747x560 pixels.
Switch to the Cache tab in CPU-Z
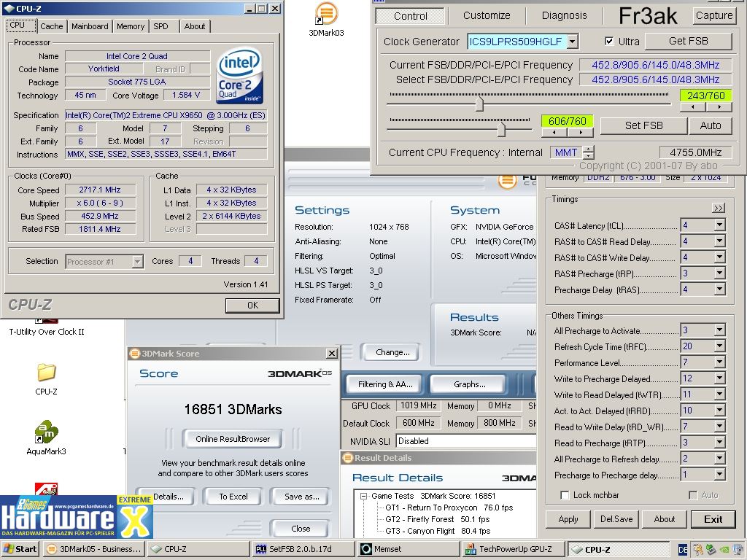[x=52, y=26]
